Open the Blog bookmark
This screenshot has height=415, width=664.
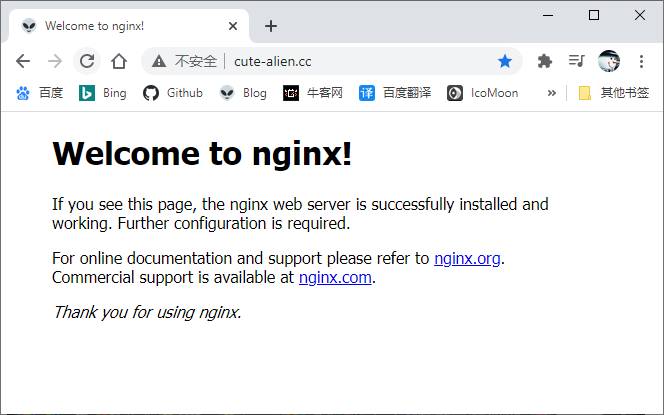[x=243, y=93]
